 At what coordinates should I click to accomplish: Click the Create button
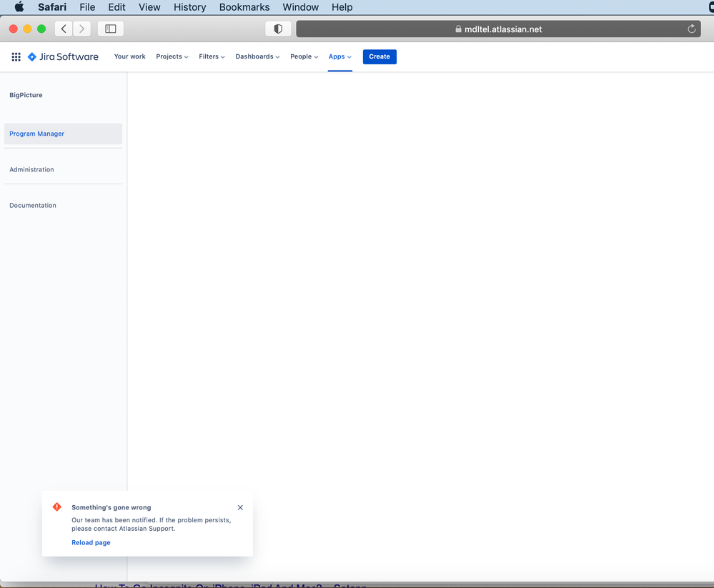379,56
